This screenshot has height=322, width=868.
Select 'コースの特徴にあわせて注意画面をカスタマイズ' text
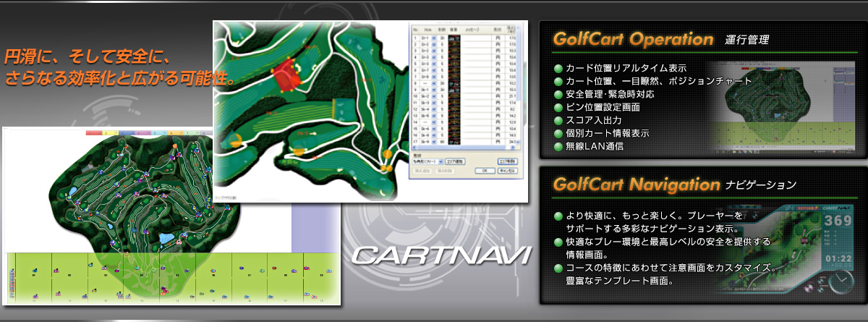click(671, 268)
